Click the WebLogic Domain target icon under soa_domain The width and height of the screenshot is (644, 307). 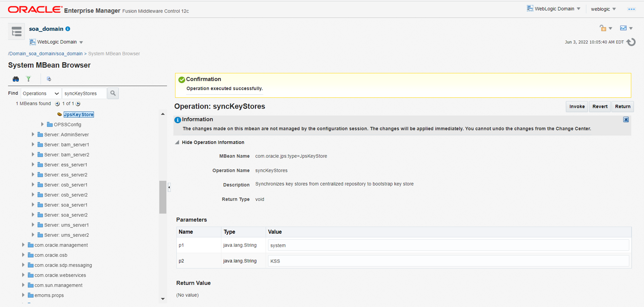32,42
